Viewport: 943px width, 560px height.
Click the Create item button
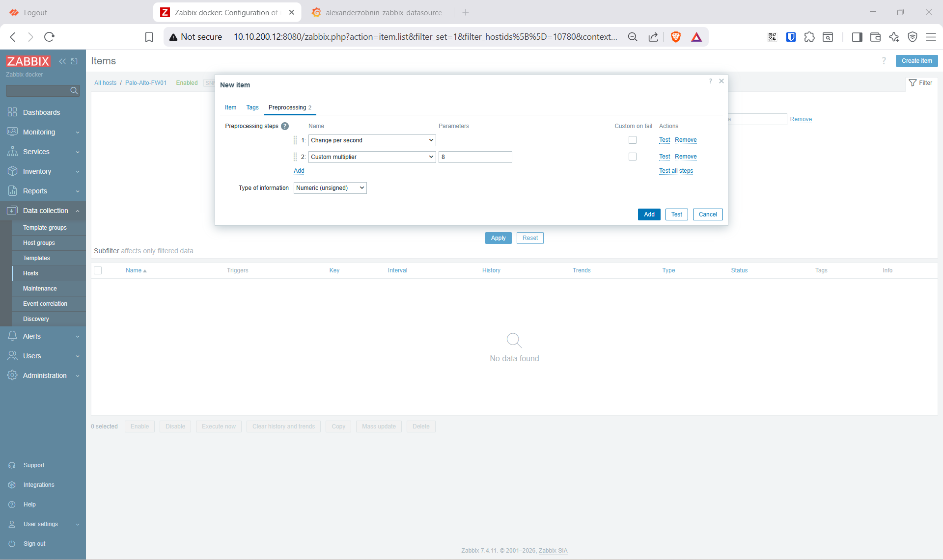coord(916,61)
